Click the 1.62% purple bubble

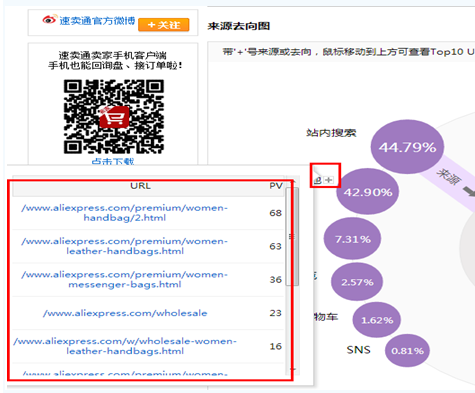pos(377,320)
